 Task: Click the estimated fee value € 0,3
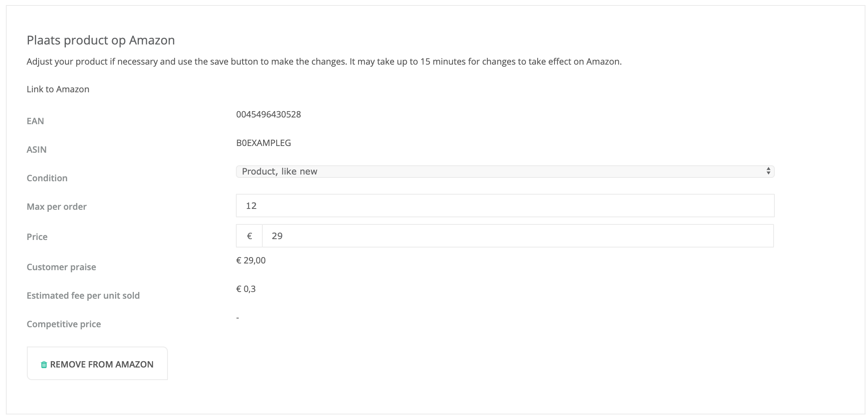(x=246, y=289)
